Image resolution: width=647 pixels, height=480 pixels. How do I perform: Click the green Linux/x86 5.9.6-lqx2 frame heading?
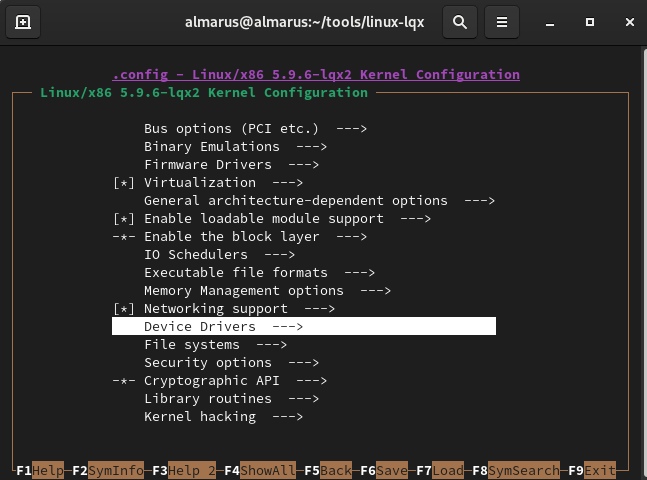(x=204, y=93)
